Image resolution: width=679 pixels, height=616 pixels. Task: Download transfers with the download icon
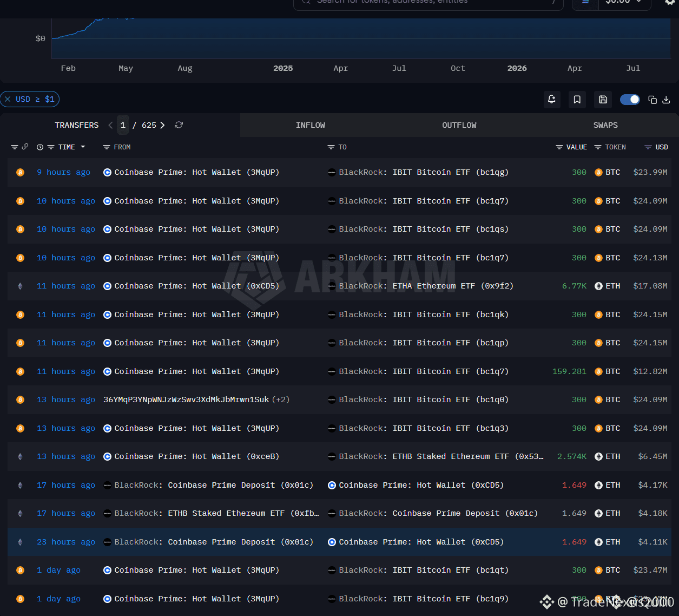667,100
